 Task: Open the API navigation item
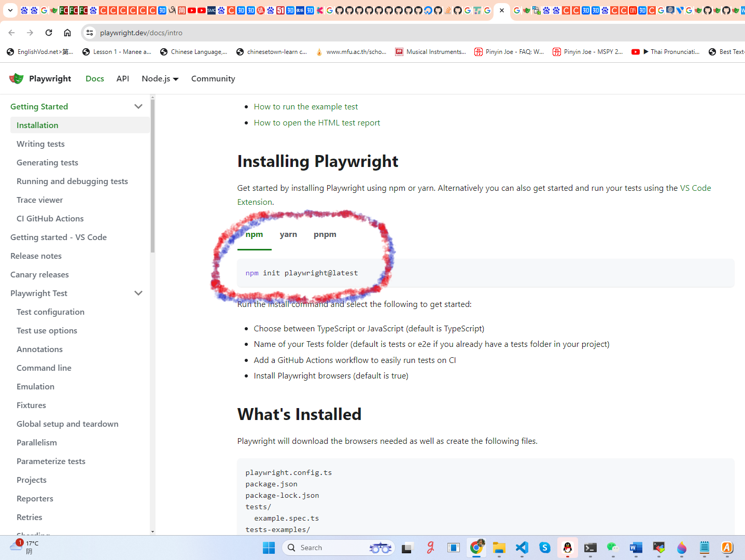tap(123, 78)
